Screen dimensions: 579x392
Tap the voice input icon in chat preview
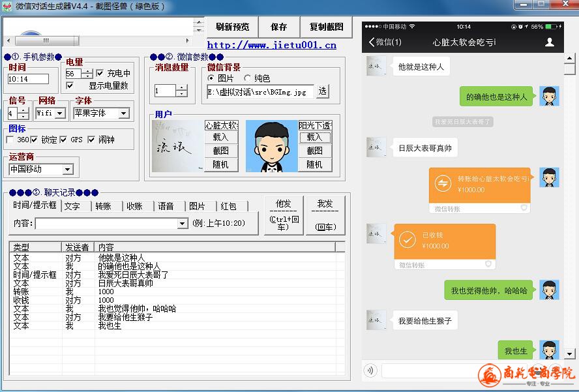click(370, 370)
